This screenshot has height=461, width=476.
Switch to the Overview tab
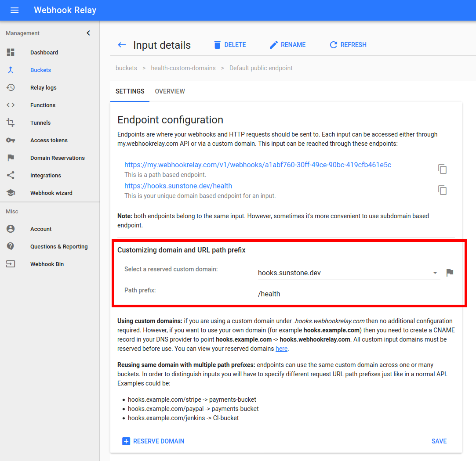click(170, 91)
